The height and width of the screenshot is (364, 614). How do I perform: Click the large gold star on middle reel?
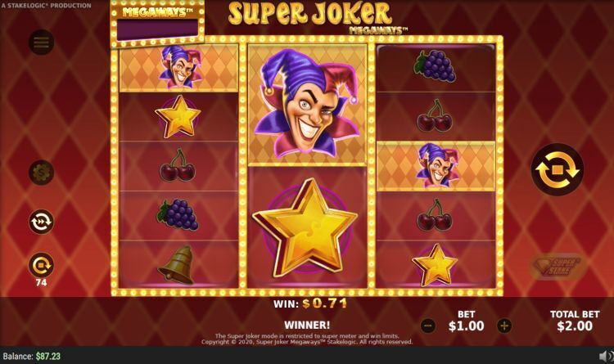[305, 227]
